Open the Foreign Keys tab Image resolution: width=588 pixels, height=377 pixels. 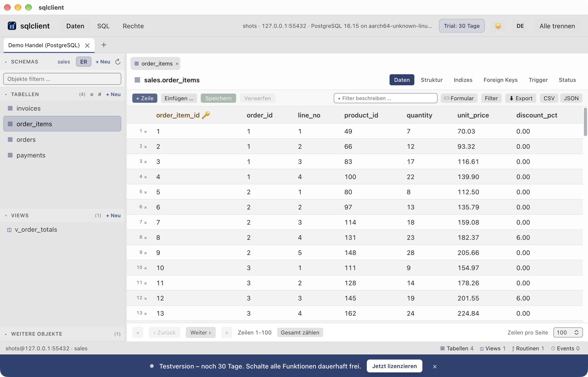[x=500, y=80]
